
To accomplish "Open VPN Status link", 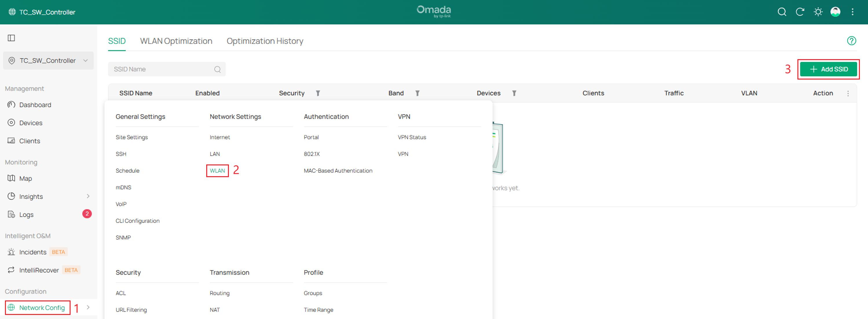I will 412,137.
